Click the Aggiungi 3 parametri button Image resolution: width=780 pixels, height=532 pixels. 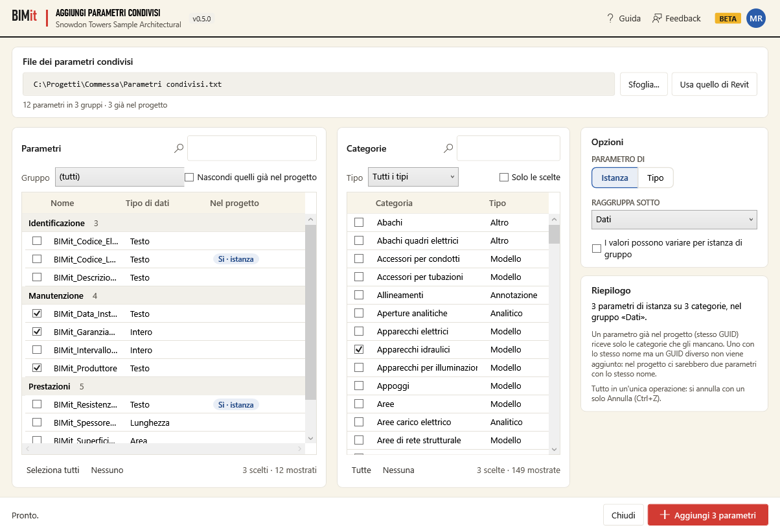[708, 516]
